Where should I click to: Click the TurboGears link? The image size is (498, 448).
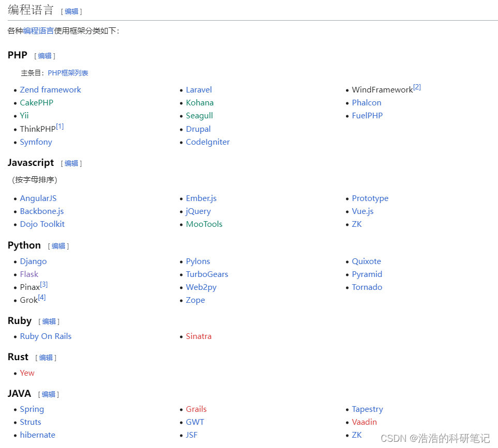(207, 274)
